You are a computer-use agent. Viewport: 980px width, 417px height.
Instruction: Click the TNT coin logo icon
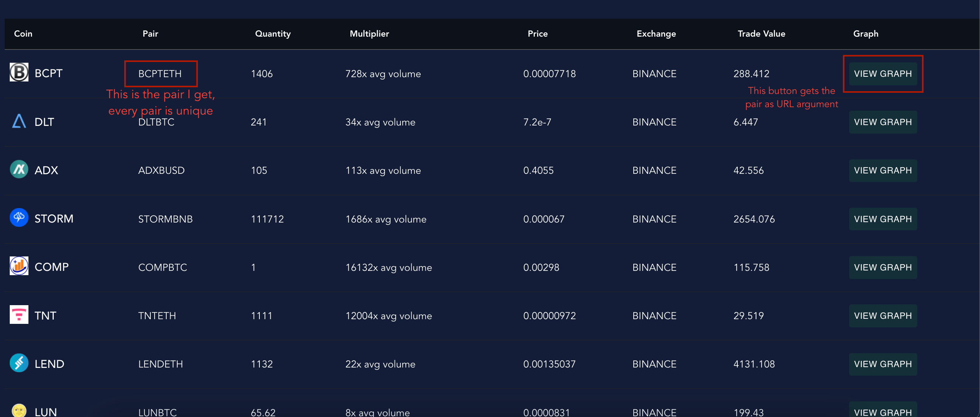[x=19, y=315]
